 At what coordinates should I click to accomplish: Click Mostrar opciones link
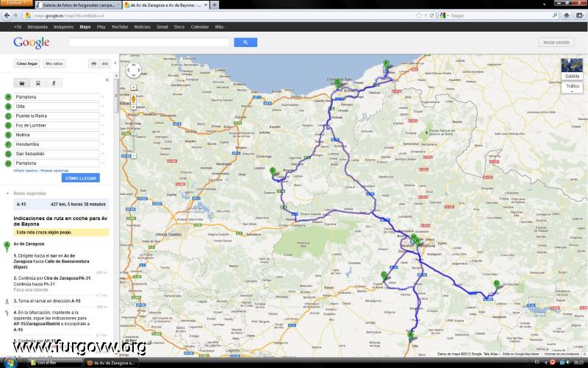pyautogui.click(x=54, y=171)
